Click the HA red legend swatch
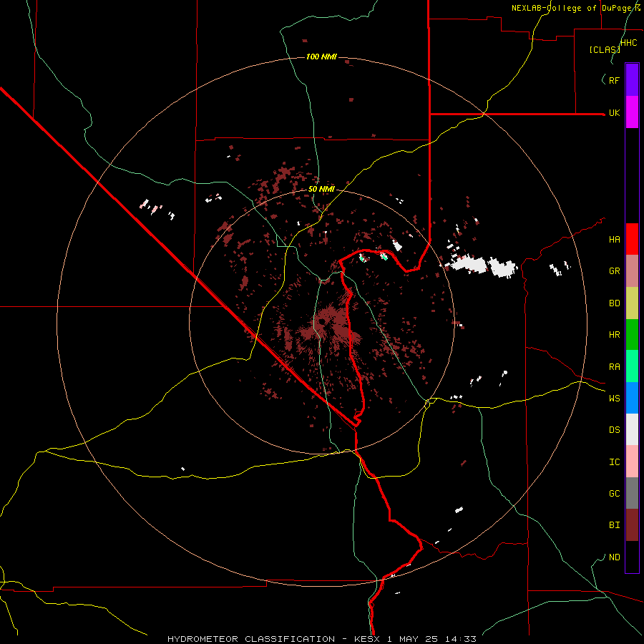This screenshot has width=644, height=644. click(x=632, y=239)
